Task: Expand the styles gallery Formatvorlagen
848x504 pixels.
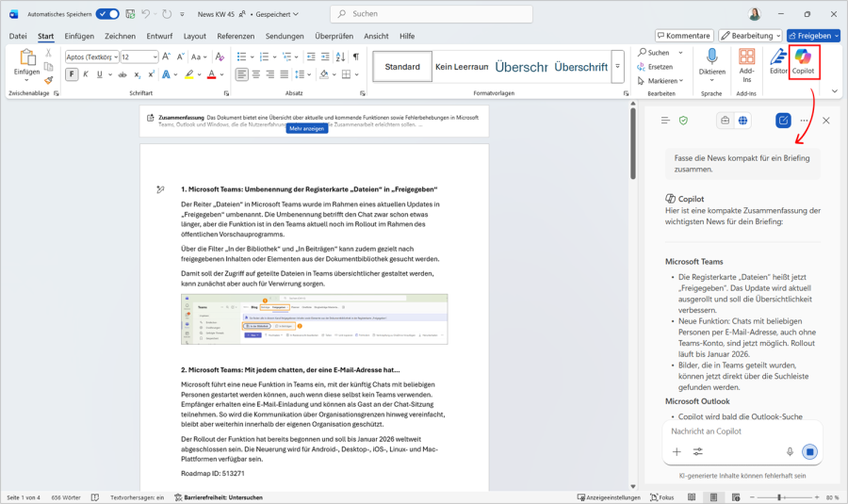Action: click(x=617, y=67)
